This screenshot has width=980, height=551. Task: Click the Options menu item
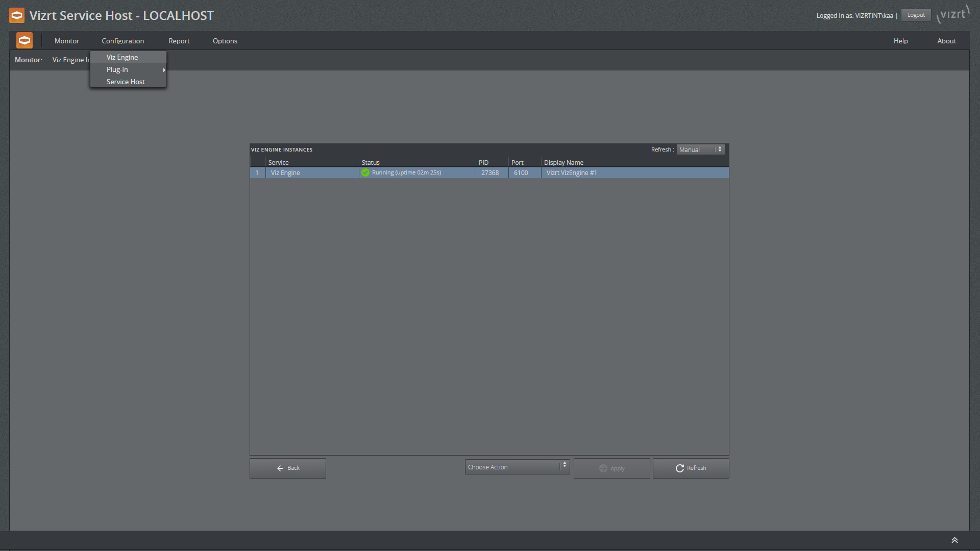pos(226,40)
